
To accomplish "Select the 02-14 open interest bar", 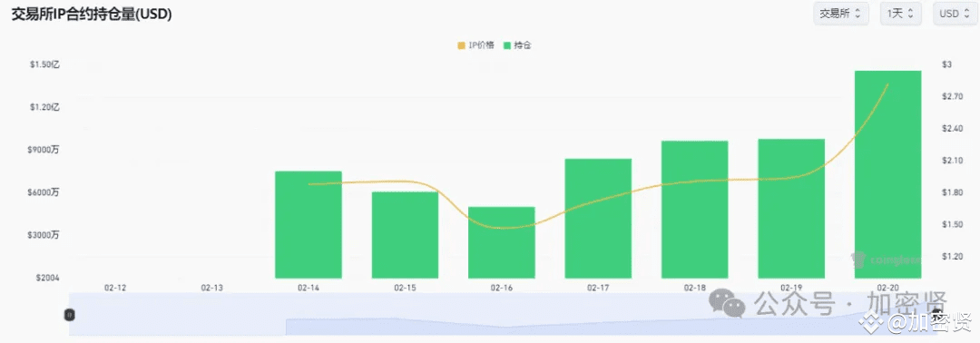I will [x=309, y=224].
